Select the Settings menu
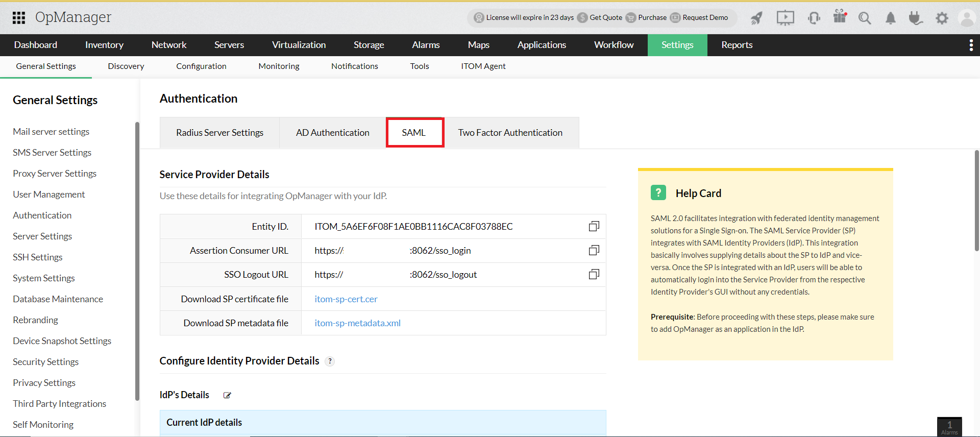The height and width of the screenshot is (437, 980). tap(677, 45)
